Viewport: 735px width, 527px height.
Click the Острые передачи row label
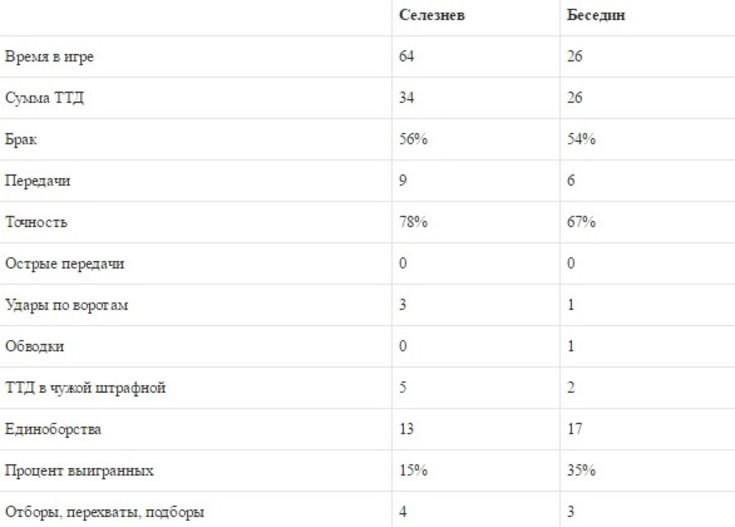point(65,264)
